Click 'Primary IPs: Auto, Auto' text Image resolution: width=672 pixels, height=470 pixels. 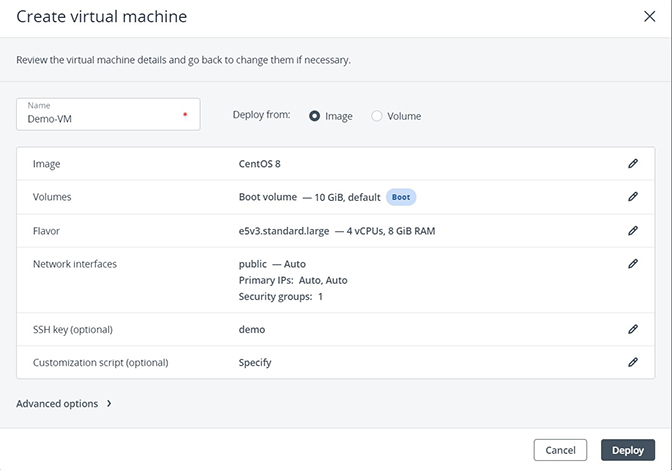click(293, 280)
